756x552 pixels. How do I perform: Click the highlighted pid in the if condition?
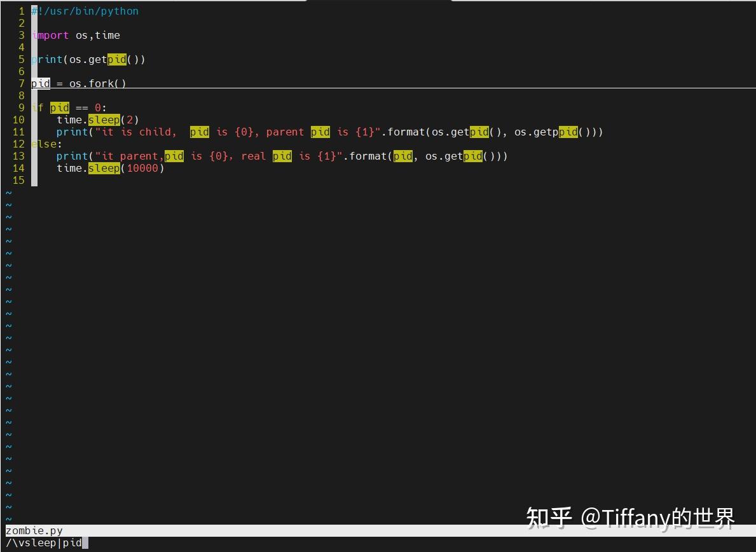click(58, 107)
